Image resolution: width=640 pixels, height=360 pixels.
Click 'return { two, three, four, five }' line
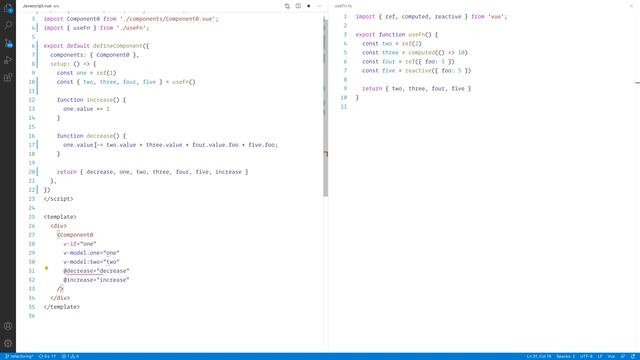pos(416,89)
